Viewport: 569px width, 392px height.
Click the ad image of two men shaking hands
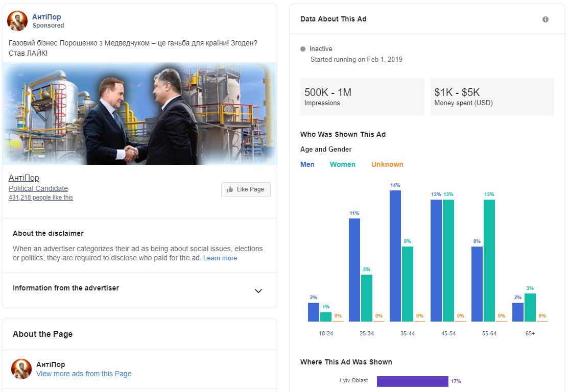(x=140, y=113)
